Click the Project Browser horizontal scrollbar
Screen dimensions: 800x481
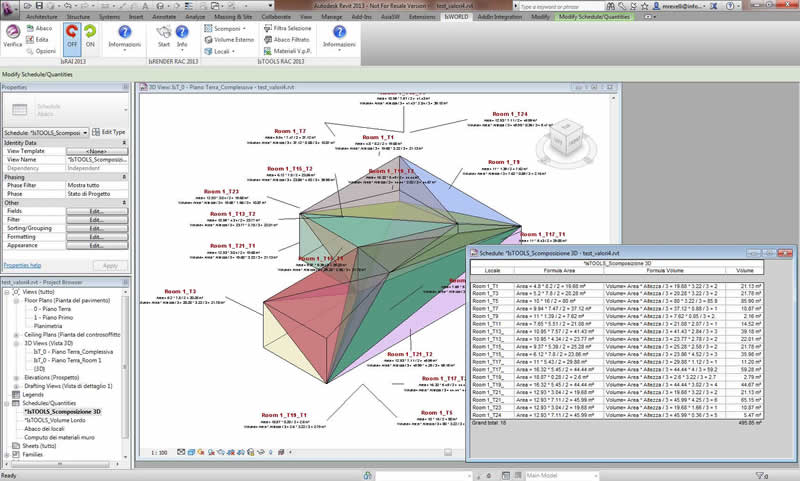(x=60, y=464)
